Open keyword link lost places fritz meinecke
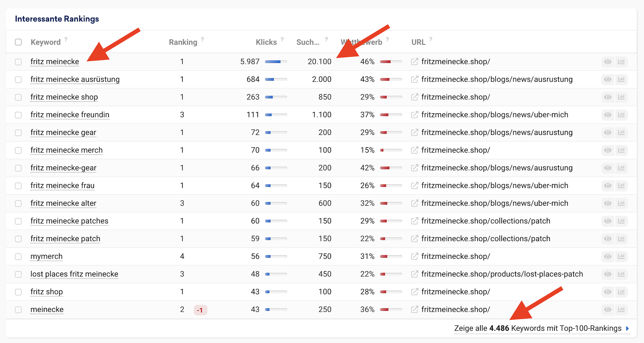The image size is (644, 343). (x=74, y=274)
